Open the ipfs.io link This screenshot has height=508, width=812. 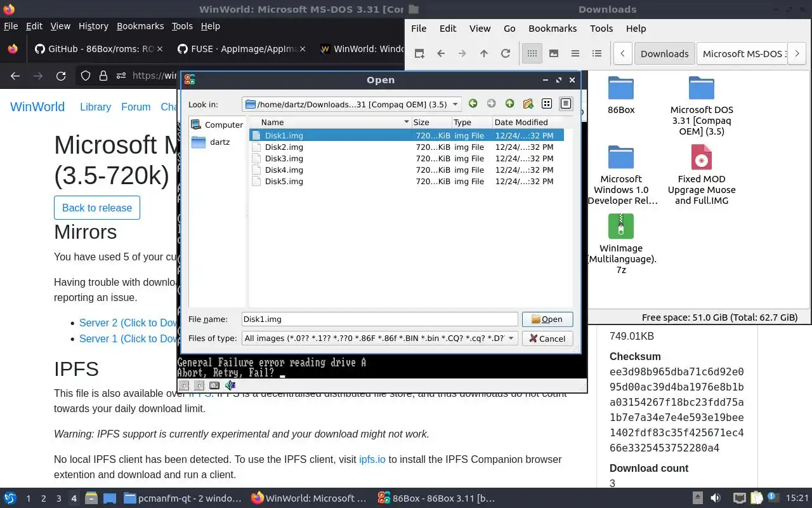pos(372,459)
